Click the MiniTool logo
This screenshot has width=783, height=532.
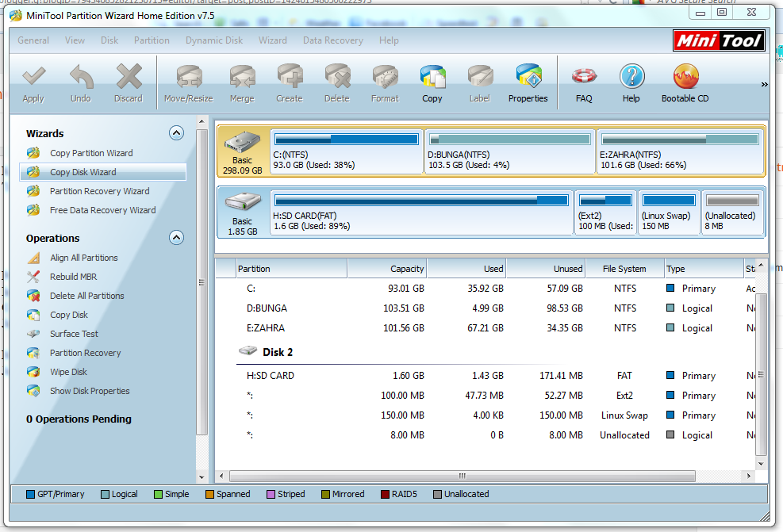[719, 40]
